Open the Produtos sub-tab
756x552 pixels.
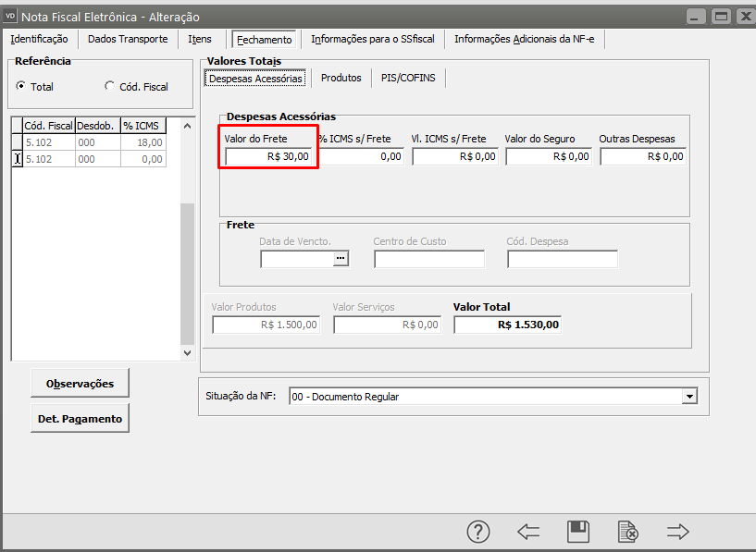coord(341,79)
